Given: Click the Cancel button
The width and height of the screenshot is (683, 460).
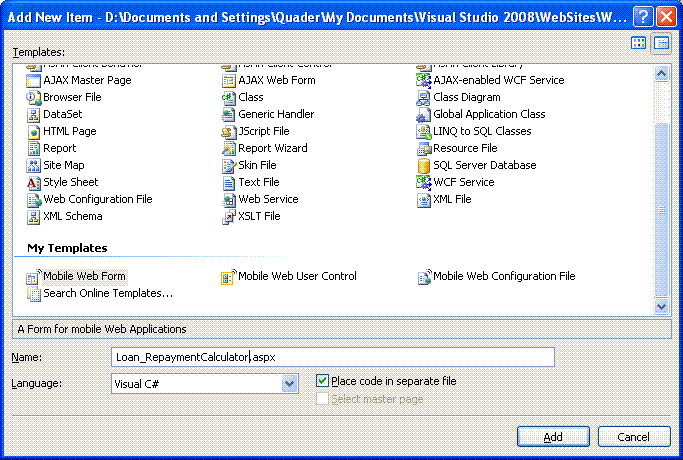Looking at the screenshot, I should pos(634,436).
